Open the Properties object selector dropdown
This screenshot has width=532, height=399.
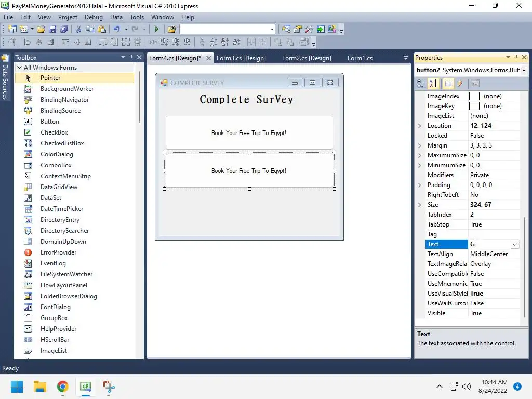[x=524, y=70]
